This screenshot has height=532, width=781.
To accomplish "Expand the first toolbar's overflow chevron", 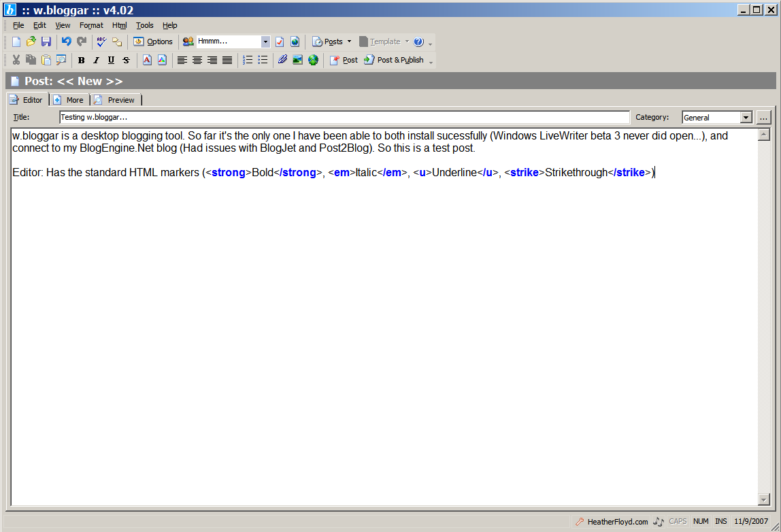I will pyautogui.click(x=431, y=44).
